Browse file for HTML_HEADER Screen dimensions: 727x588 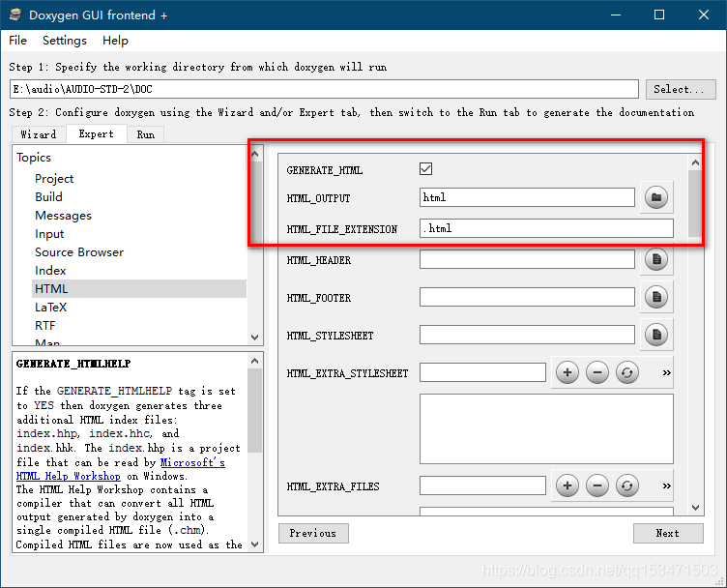pos(656,259)
